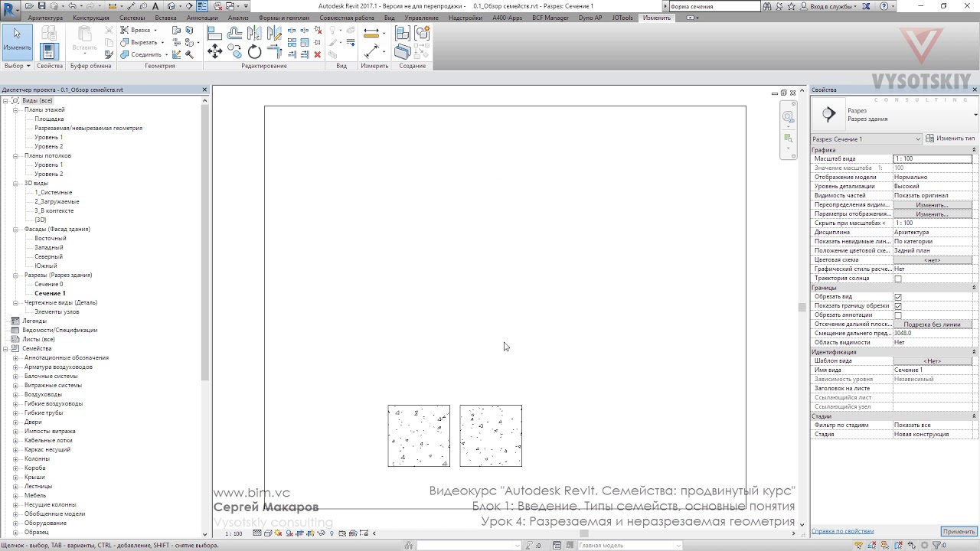Open the Главная модель dropdown in status bar
The image size is (980, 551).
click(629, 546)
